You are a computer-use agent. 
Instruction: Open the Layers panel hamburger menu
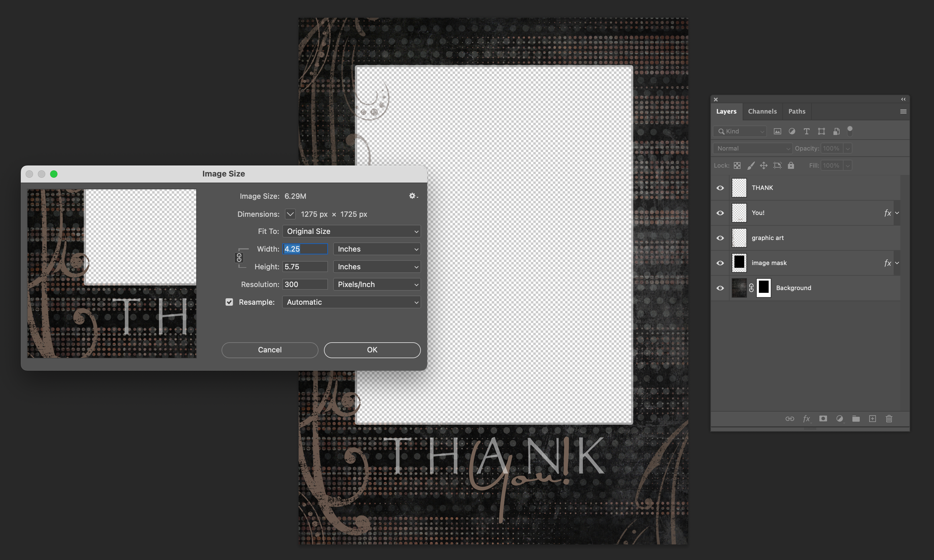coord(903,111)
